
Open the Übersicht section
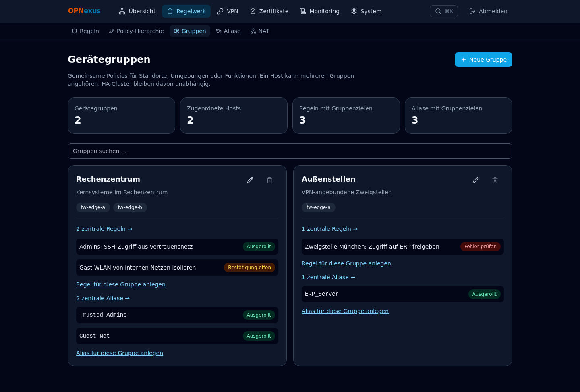[x=137, y=11]
